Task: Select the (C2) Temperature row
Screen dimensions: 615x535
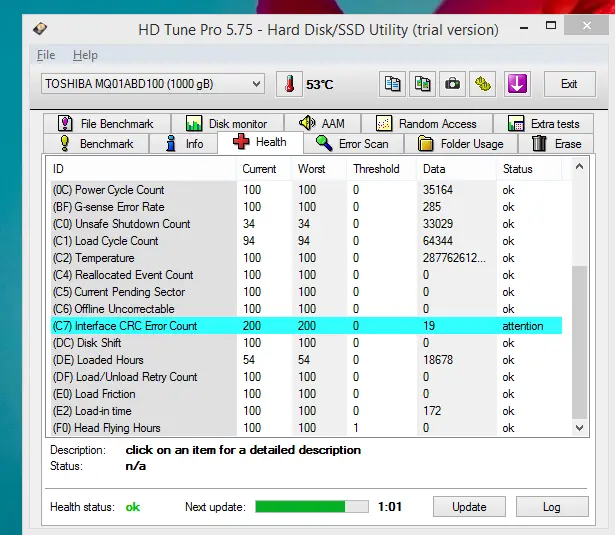Action: click(x=306, y=258)
